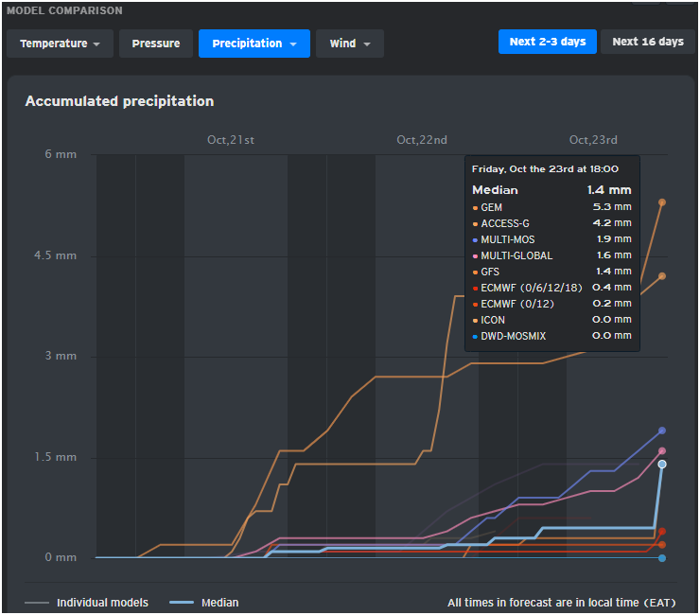The height and width of the screenshot is (615, 700).
Task: Click the 'Individual models' legend entry
Action: coord(87,603)
